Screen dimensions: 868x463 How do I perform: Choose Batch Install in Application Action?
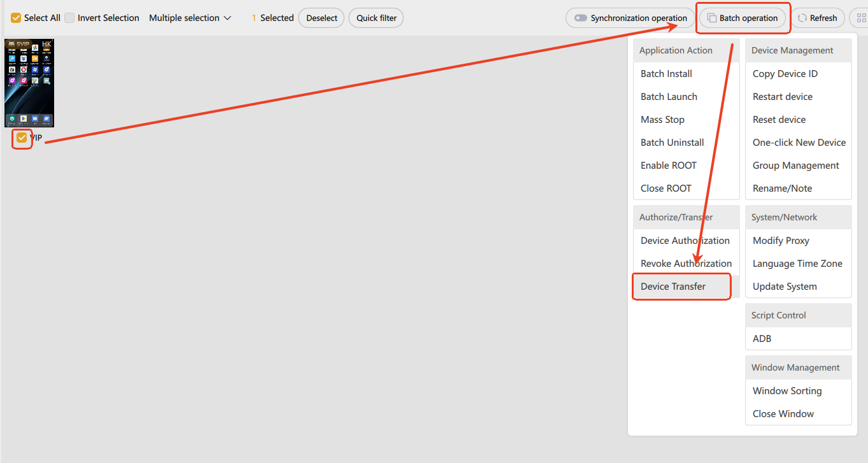pyautogui.click(x=666, y=74)
